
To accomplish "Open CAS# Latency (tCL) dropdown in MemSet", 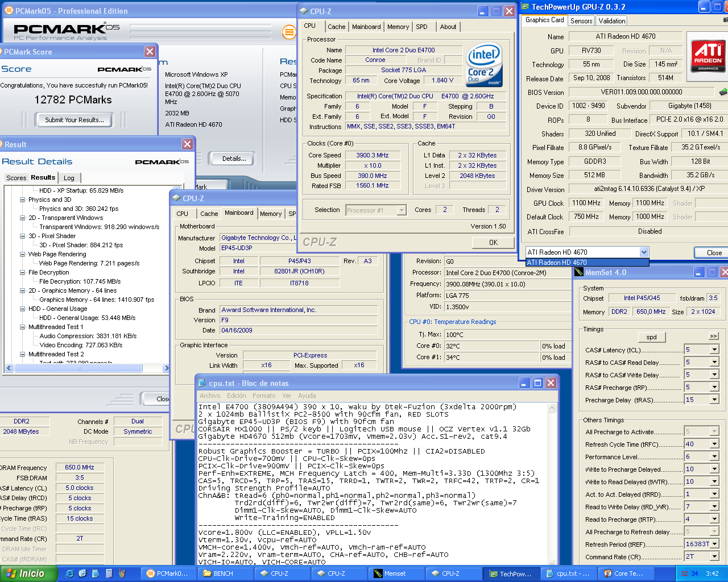I will 714,350.
